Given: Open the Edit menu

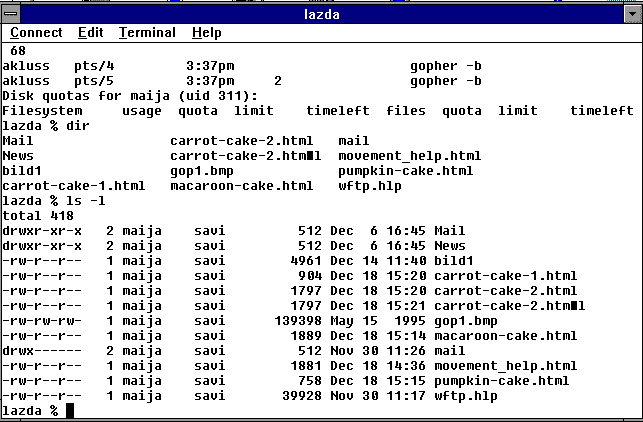Looking at the screenshot, I should click(91, 33).
